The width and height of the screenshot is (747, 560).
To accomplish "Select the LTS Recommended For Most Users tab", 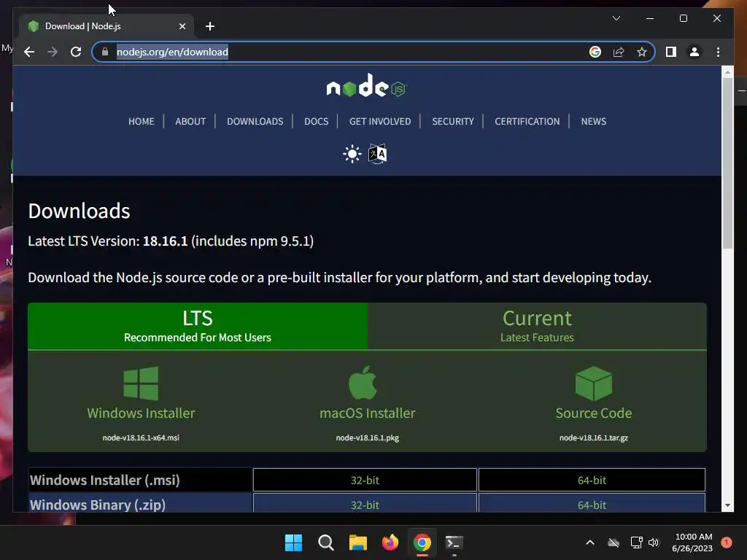I will (x=198, y=326).
